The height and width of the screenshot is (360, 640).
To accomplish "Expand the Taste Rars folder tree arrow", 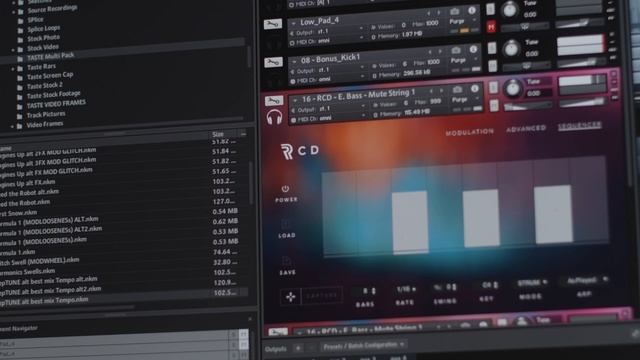I will point(13,69).
